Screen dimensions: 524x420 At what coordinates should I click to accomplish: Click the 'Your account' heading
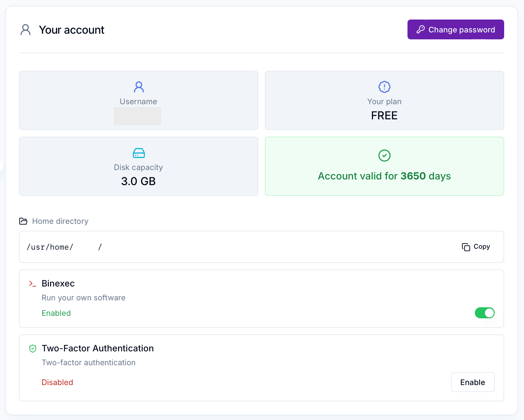pyautogui.click(x=71, y=30)
